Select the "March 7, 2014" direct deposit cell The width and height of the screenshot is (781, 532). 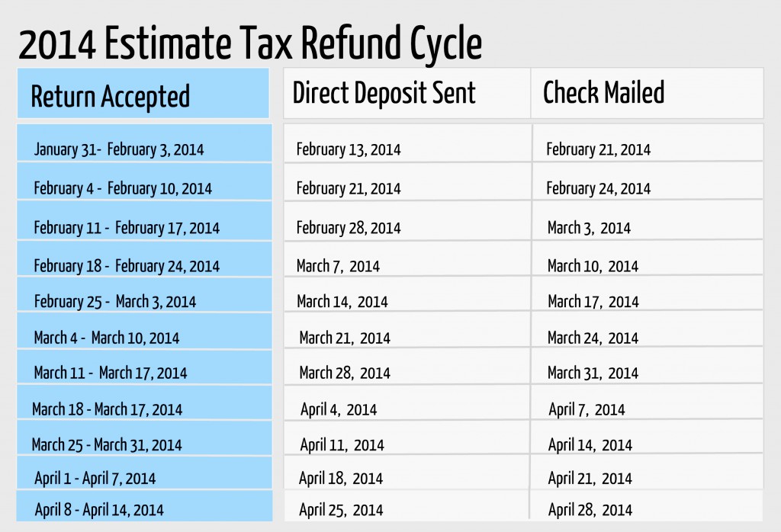(x=338, y=266)
